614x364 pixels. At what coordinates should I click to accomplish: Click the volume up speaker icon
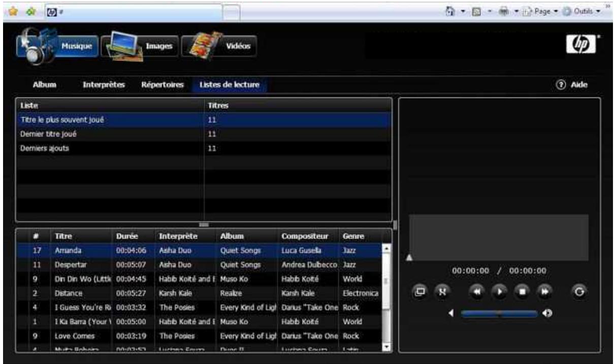[547, 313]
